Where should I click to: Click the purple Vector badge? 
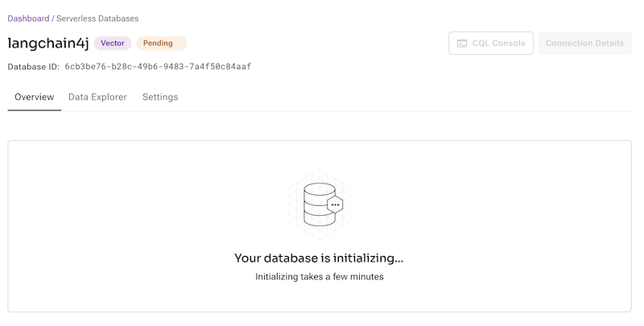pyautogui.click(x=112, y=43)
